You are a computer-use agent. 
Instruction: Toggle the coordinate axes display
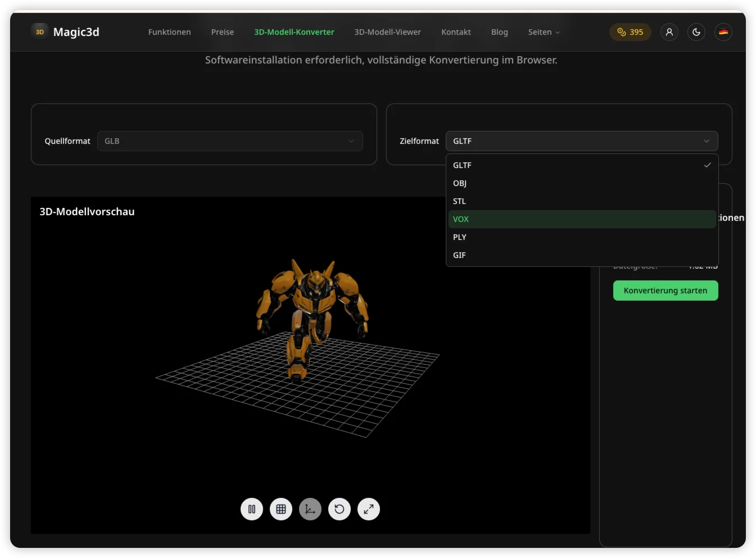click(x=310, y=509)
